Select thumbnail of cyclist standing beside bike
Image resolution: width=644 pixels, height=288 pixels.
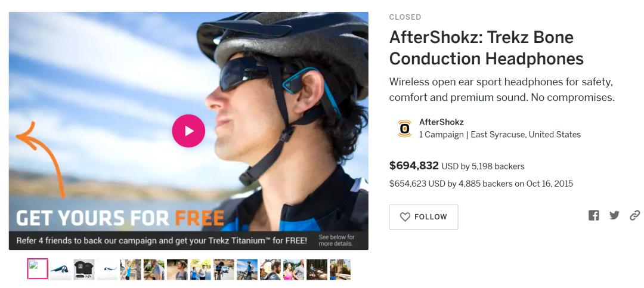(247, 270)
